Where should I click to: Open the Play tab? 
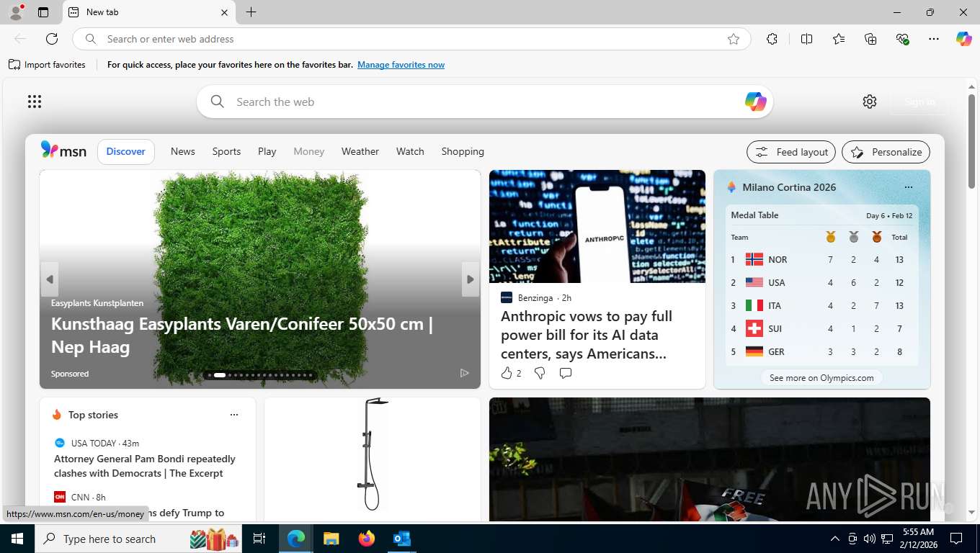click(267, 151)
